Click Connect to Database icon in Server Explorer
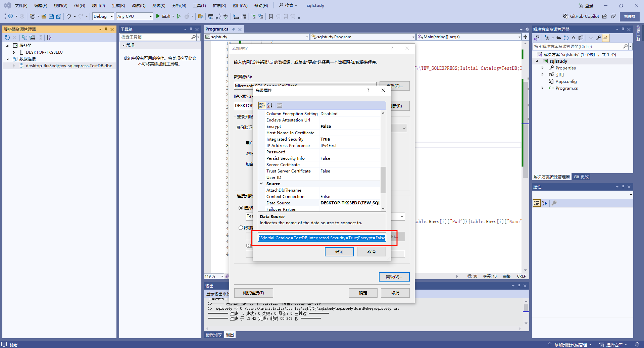The image size is (644, 348). [25, 38]
